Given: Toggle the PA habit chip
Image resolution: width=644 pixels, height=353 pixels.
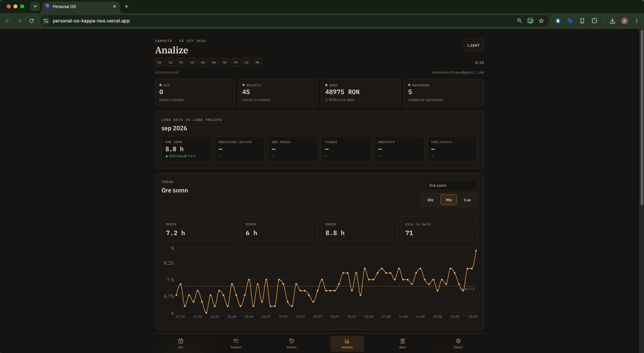Looking at the screenshot, I should pyautogui.click(x=236, y=62).
